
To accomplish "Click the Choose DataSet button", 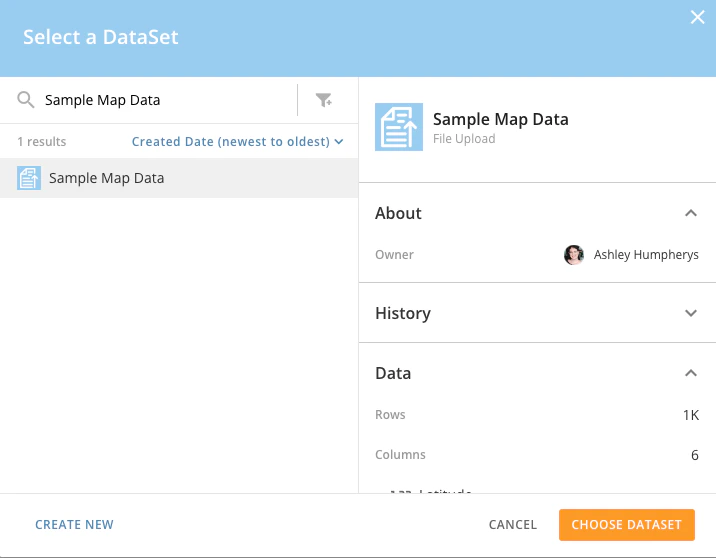I will click(x=626, y=525).
